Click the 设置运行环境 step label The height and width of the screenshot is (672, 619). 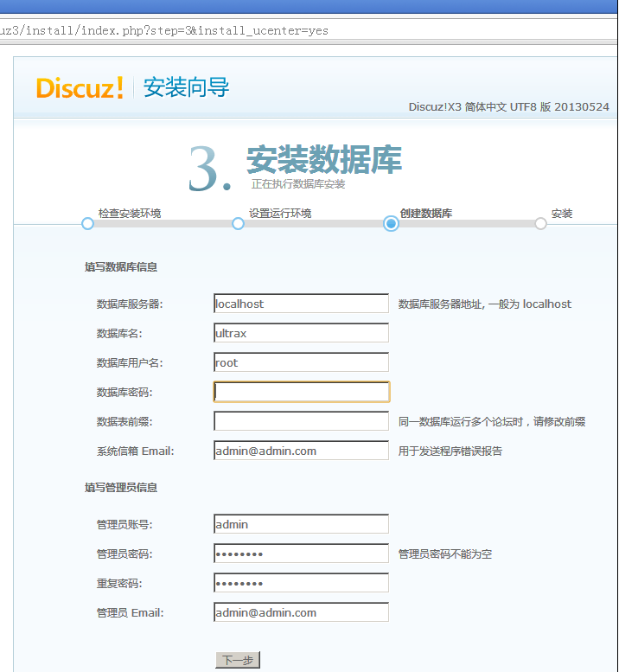pos(280,213)
